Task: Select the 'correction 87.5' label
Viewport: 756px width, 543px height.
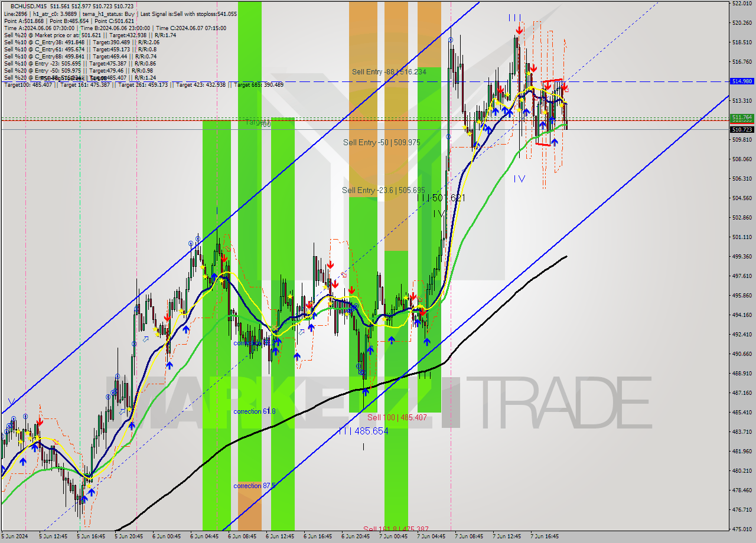Action: (254, 486)
